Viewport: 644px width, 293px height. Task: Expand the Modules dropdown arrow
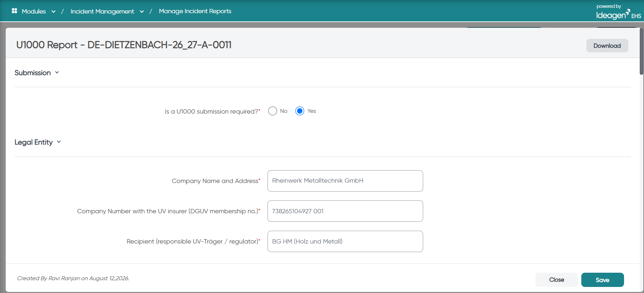coord(53,11)
